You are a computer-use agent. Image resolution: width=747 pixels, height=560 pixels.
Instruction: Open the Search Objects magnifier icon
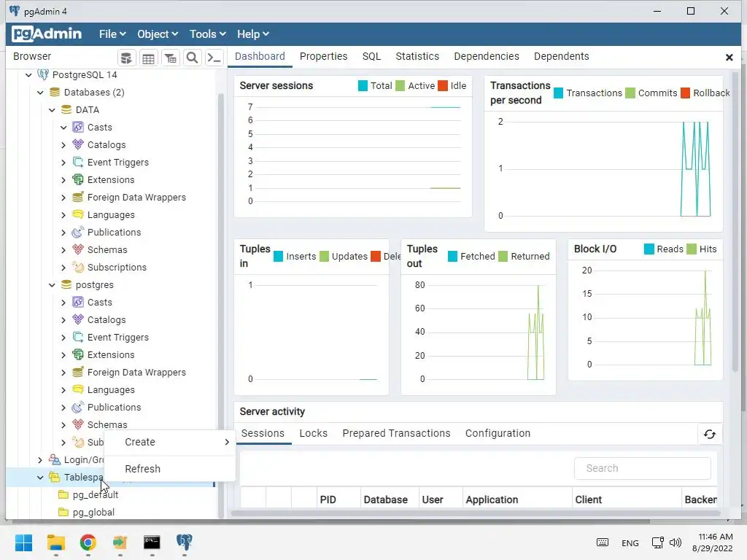click(x=192, y=58)
